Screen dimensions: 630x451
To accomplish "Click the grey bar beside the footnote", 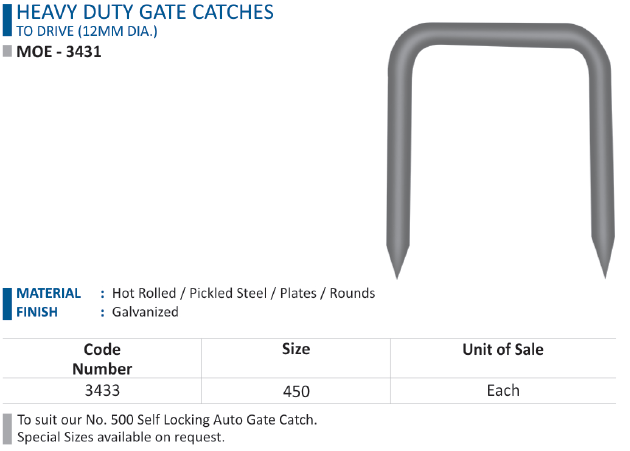I will coord(7,429).
